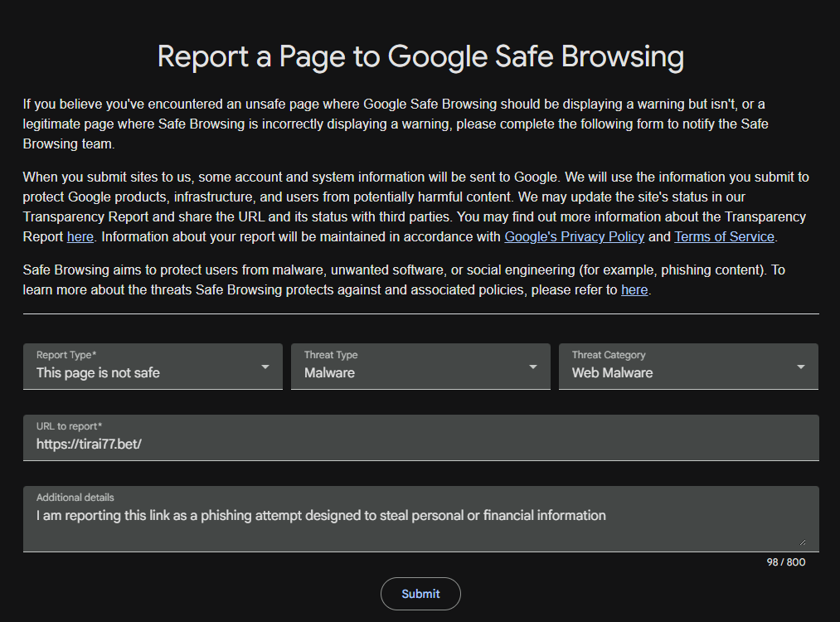Screen dimensions: 840x622
Task: Click the arrow icon beside 'This page is not safe'
Action: pos(265,367)
